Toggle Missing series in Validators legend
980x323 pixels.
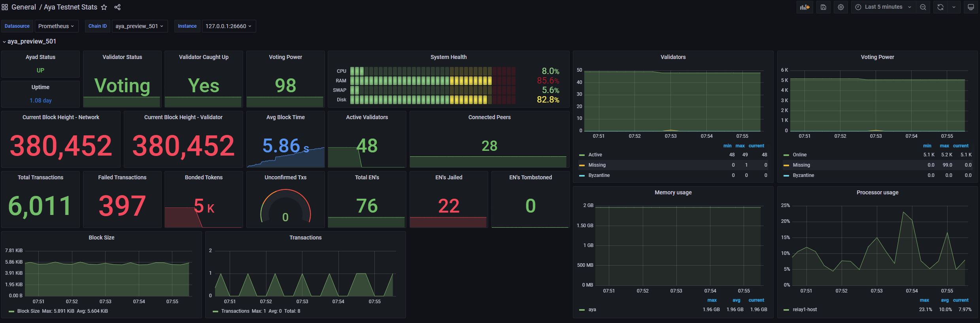click(597, 165)
